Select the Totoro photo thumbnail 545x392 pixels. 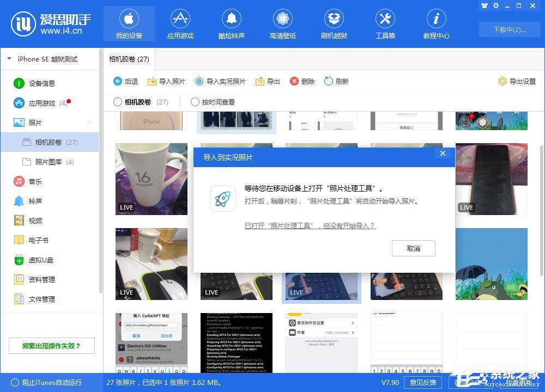click(x=491, y=264)
